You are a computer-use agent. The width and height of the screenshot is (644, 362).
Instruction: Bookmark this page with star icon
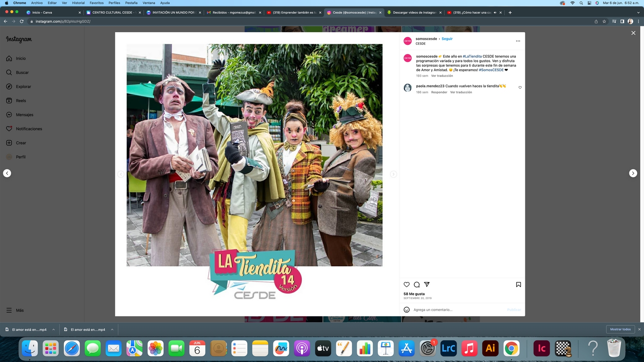tap(604, 21)
